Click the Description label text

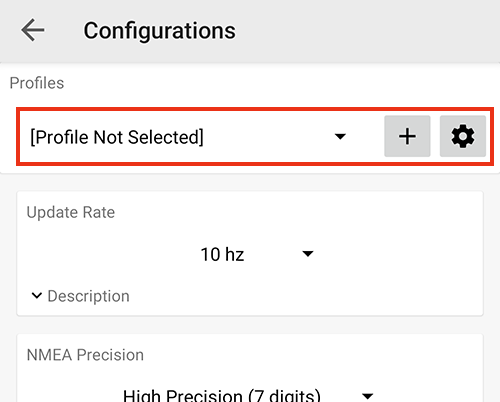88,296
